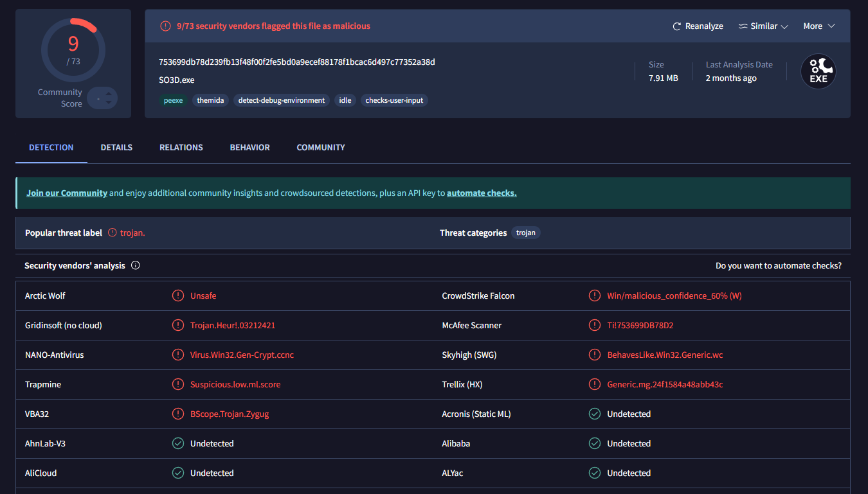Click the SO3D.exe file name
Viewport: 868px width, 494px height.
click(177, 80)
